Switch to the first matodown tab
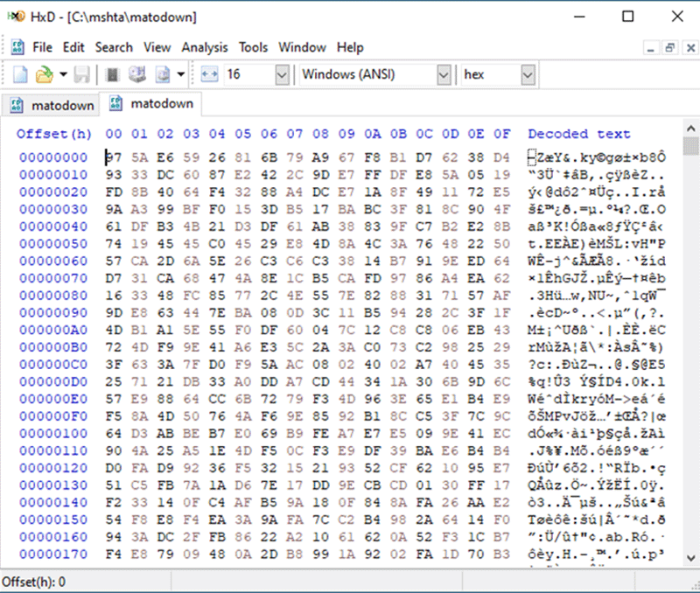Image resolution: width=700 pixels, height=593 pixels. pyautogui.click(x=51, y=105)
